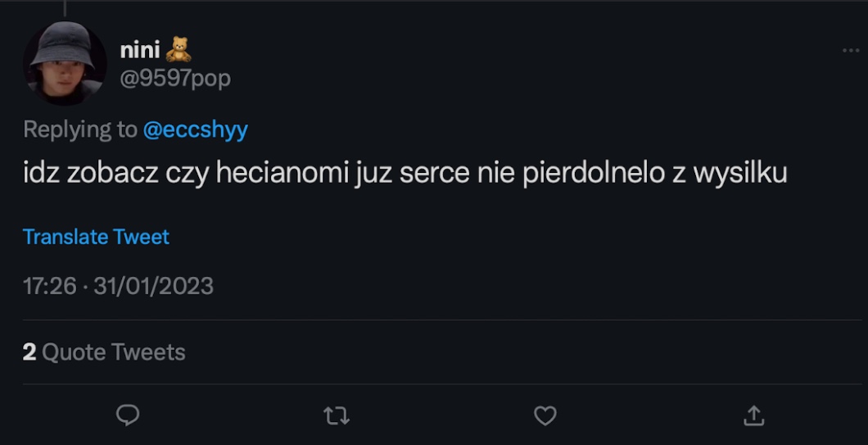Visit the @eccshyy mentioned profile
The width and height of the screenshot is (868, 445).
[195, 129]
